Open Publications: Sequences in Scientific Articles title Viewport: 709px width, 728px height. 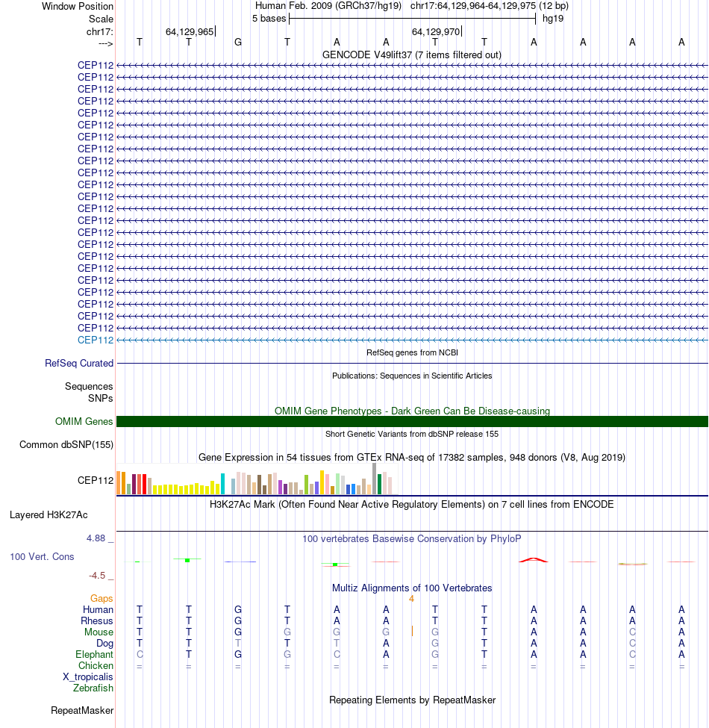point(412,376)
